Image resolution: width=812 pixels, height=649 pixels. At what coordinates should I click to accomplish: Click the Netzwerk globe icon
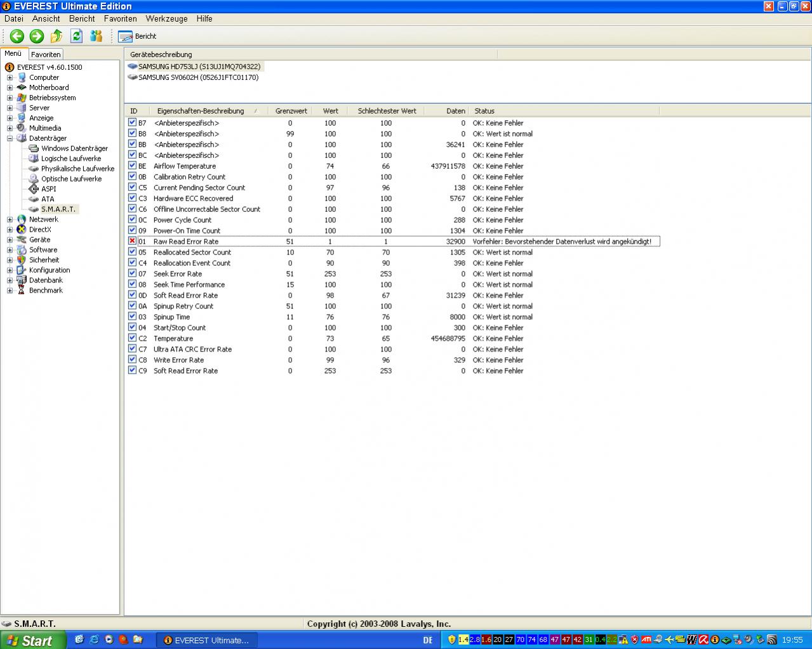pos(22,220)
